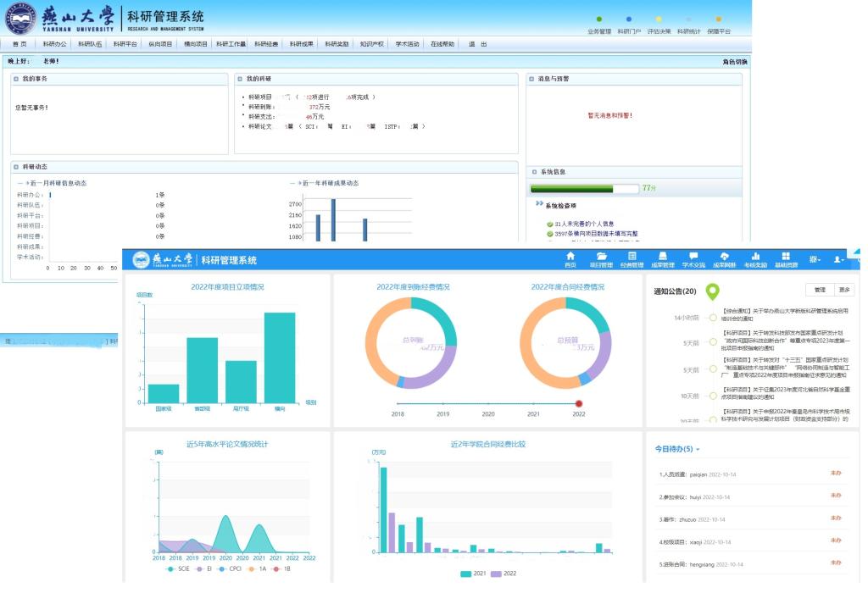Toggle CPCI series in chart legend
Viewport: 868px width, 593px height.
coord(230,569)
